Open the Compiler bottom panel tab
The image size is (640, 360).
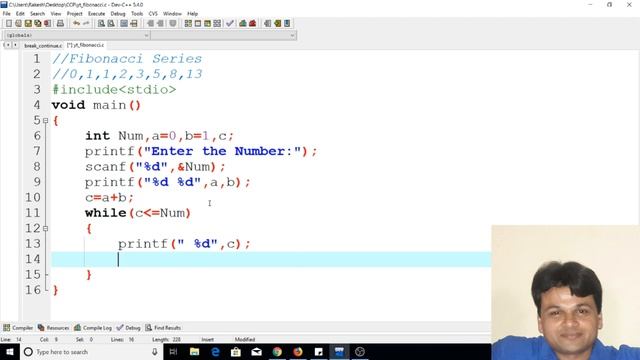pos(18,328)
